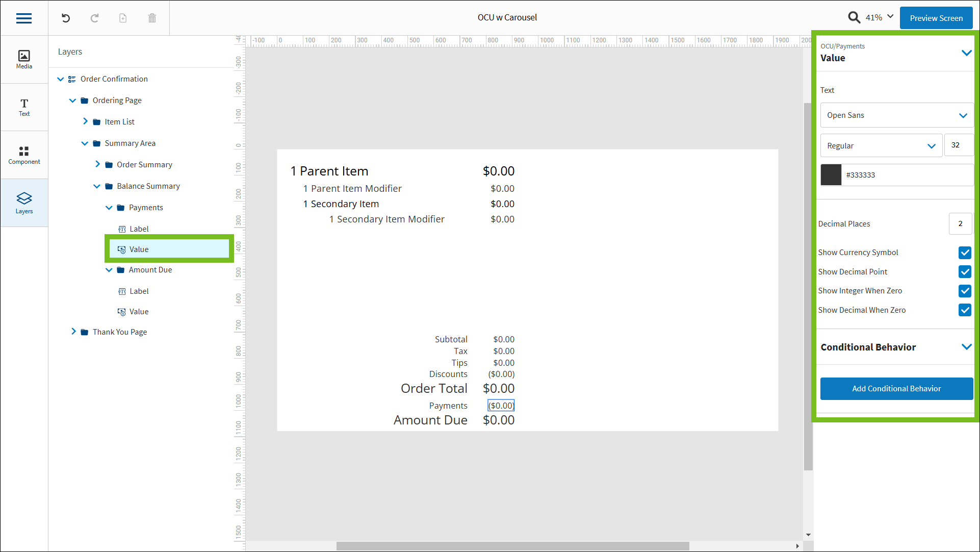Open the Open Sans font dropdown
The height and width of the screenshot is (552, 980).
pyautogui.click(x=896, y=115)
